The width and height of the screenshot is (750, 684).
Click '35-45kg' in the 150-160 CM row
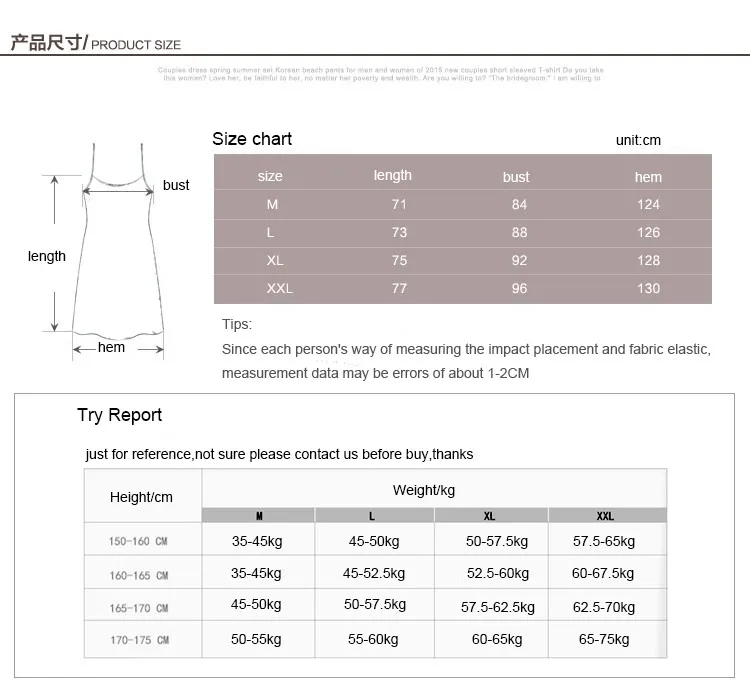tap(257, 541)
